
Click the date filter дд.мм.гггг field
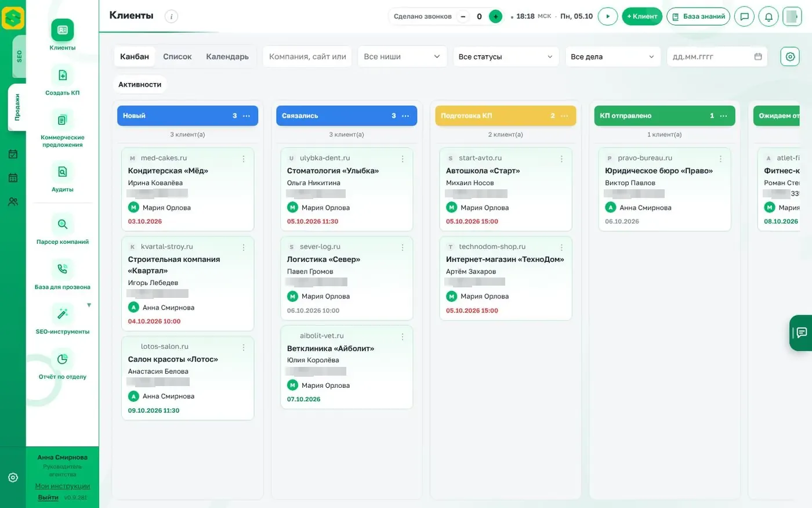(x=717, y=56)
